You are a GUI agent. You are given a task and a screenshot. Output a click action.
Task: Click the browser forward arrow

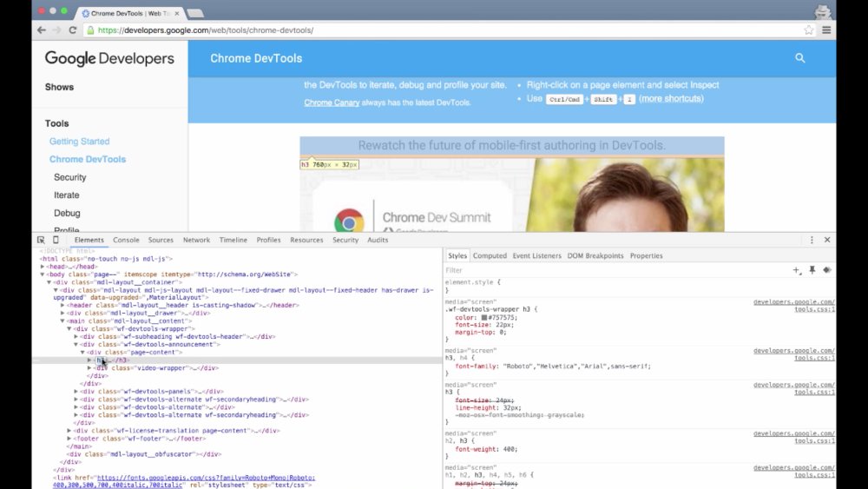[56, 30]
